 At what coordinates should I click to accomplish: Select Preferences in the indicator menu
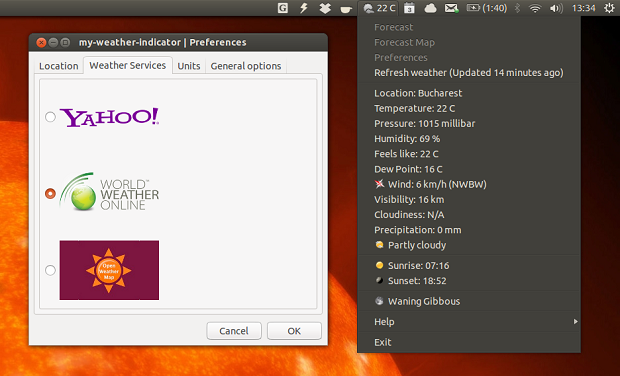point(469,57)
